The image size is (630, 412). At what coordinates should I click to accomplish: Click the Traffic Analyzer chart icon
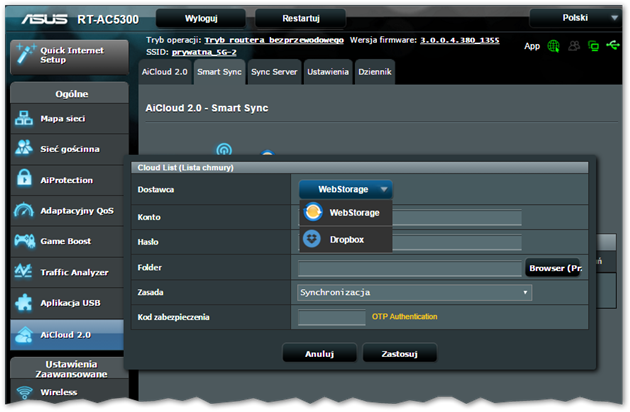click(23, 271)
